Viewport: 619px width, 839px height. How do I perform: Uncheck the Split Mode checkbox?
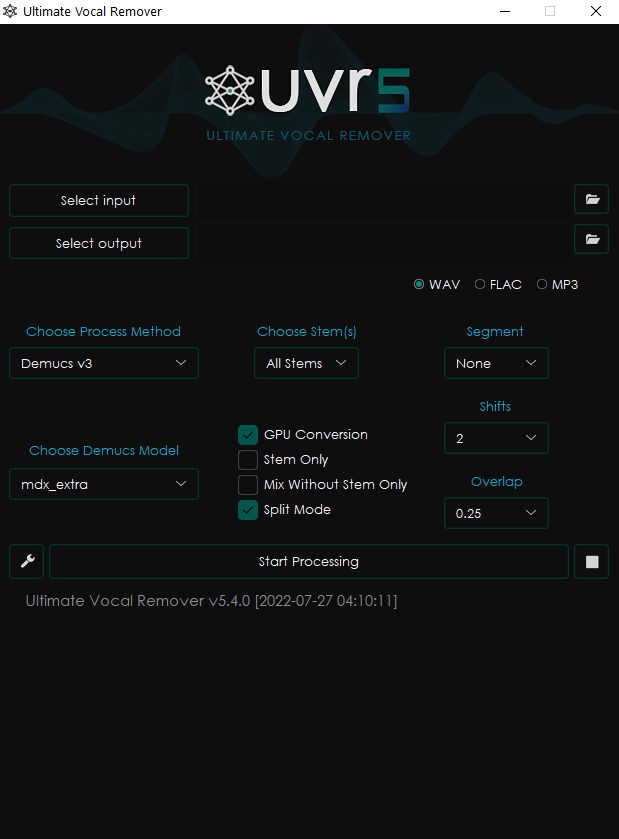(248, 510)
